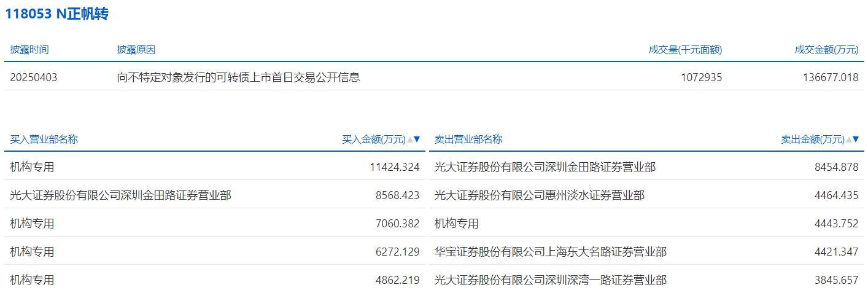
Task: Select buyer row 光大证券深圳金田路证券营业部
Action: [x=121, y=195]
